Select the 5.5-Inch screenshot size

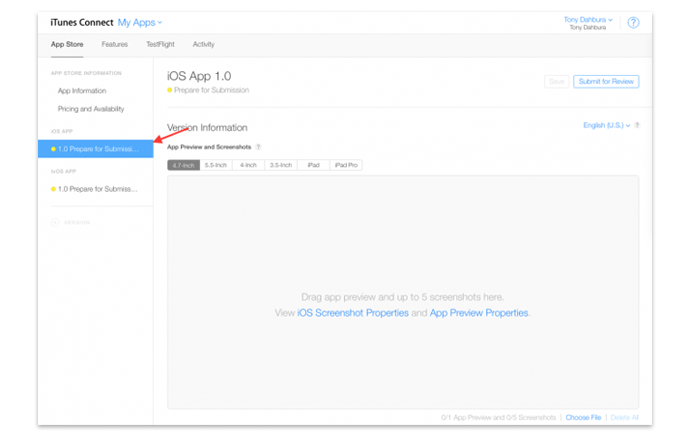(216, 165)
